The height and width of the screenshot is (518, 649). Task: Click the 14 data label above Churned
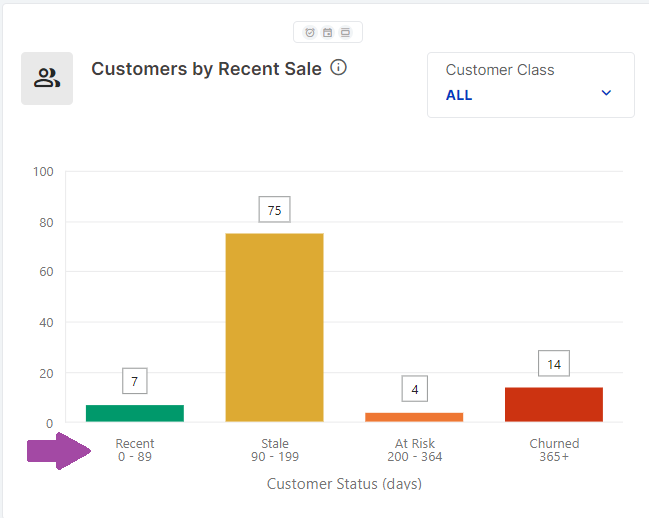pos(553,364)
